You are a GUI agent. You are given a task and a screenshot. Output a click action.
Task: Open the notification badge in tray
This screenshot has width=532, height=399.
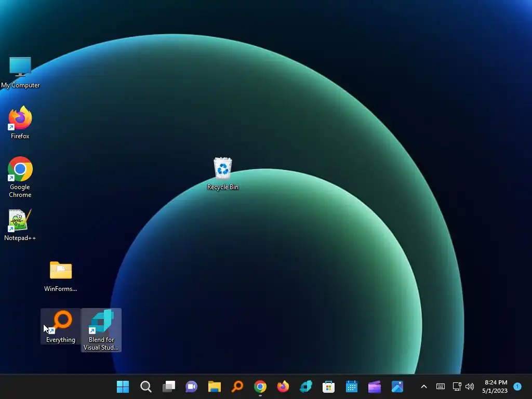(x=517, y=387)
